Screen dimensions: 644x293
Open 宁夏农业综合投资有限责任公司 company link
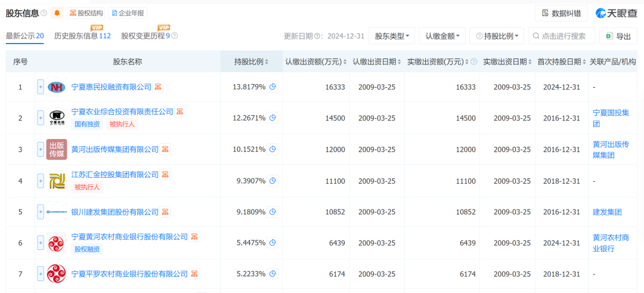coord(122,112)
